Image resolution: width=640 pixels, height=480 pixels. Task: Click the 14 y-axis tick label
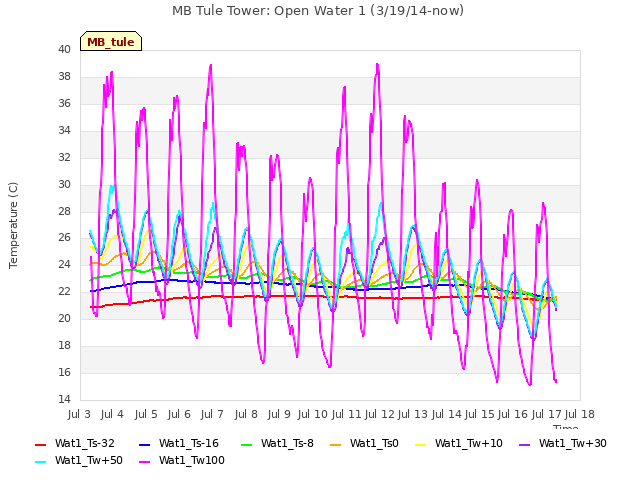click(64, 399)
